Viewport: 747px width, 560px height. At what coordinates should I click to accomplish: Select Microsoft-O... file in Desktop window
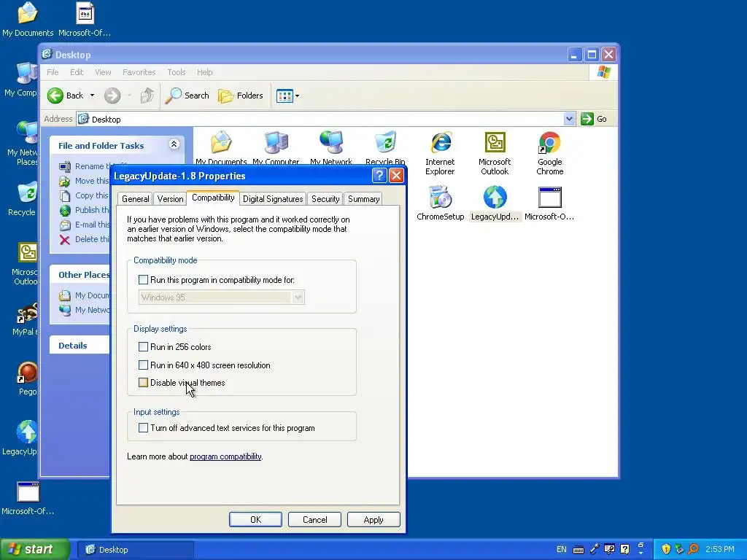tap(549, 204)
